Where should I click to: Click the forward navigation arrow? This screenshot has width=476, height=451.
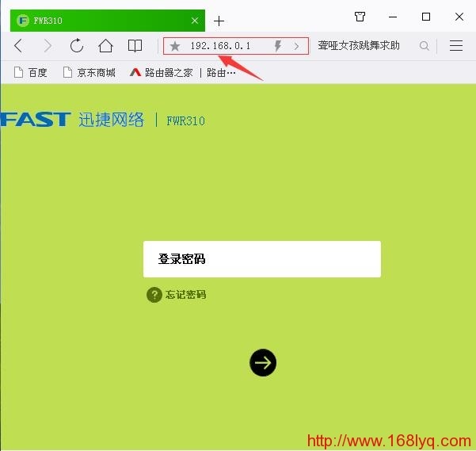[48, 46]
